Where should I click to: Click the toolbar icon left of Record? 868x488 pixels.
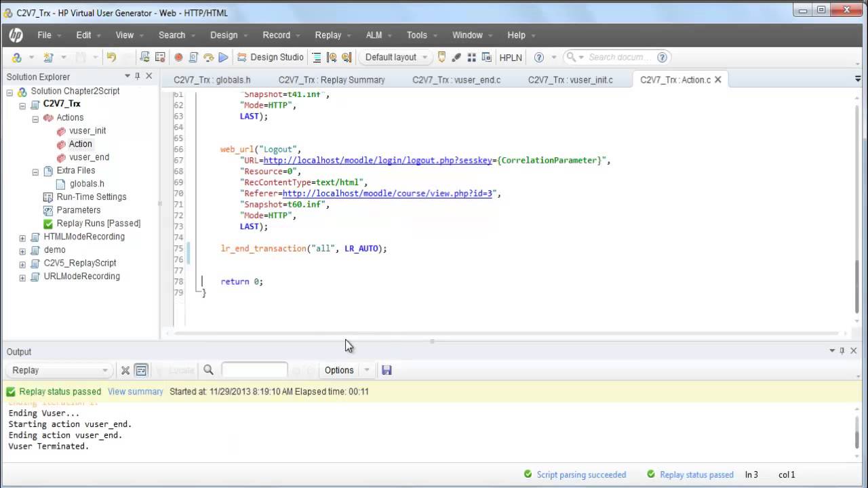tap(160, 58)
